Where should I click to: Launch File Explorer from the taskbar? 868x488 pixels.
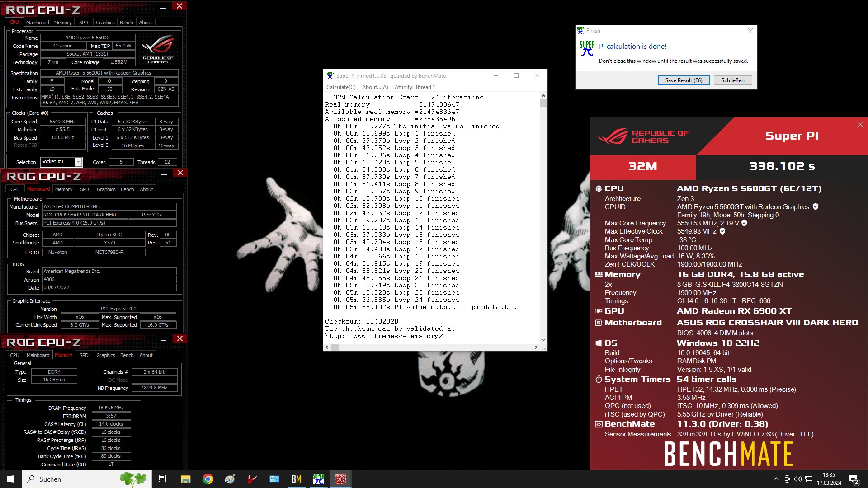185,479
